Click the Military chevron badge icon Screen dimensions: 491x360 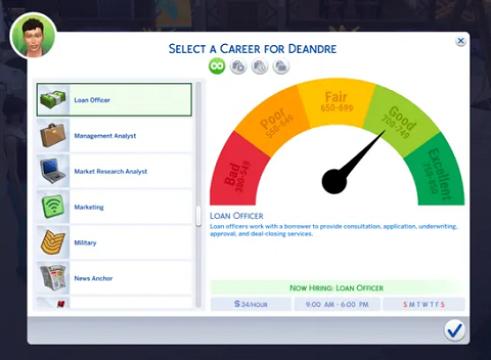click(53, 242)
